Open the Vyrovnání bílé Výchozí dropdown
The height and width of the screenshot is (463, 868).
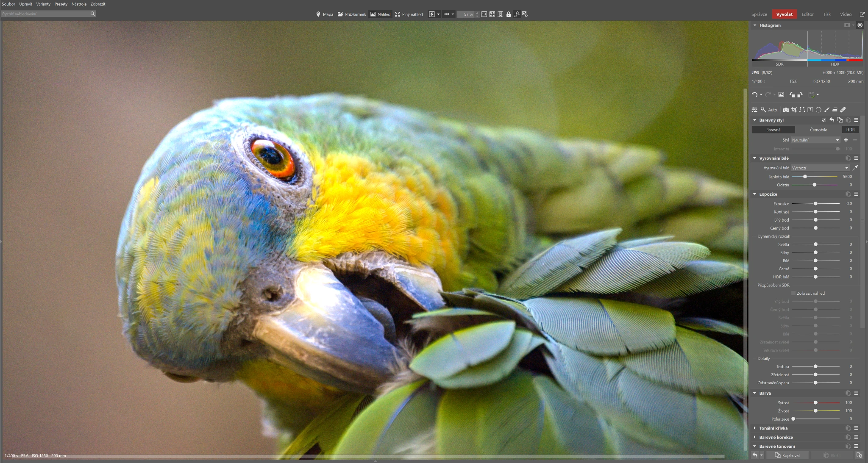pyautogui.click(x=820, y=168)
